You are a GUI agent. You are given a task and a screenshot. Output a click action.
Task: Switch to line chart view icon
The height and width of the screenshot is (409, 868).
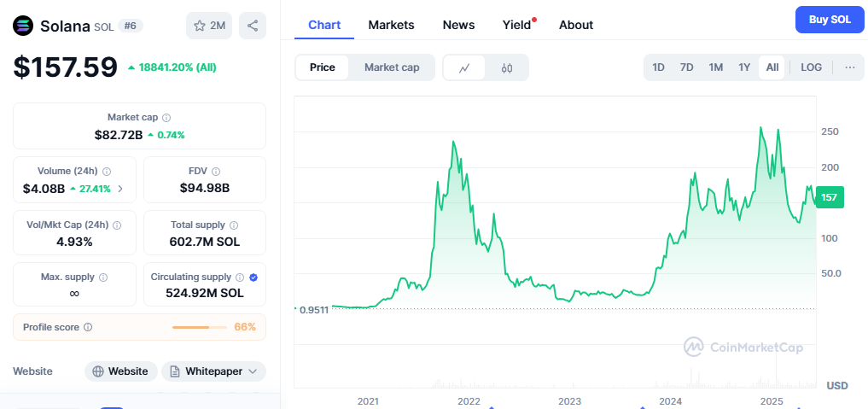click(x=464, y=67)
